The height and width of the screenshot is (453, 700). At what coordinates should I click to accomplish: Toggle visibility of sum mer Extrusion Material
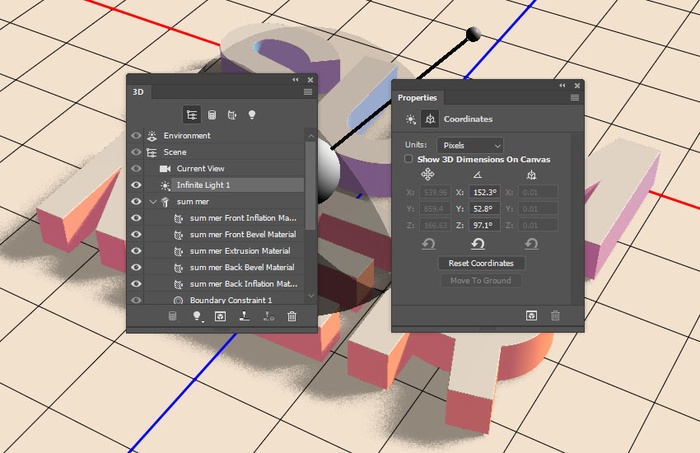(136, 251)
